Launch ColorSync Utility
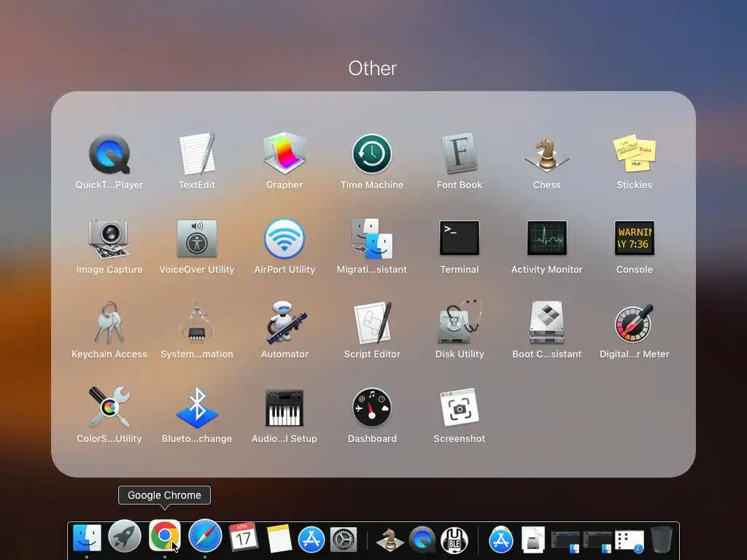 (x=109, y=407)
